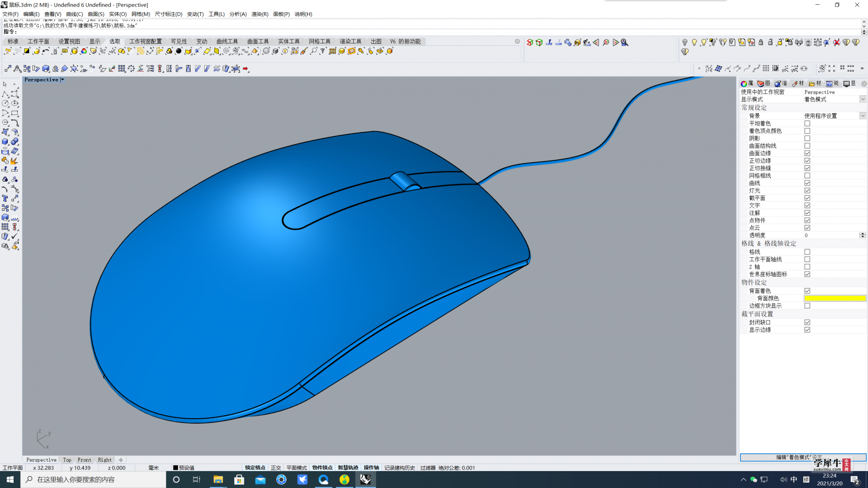
Task: Toggle 物件锁点 osnap in status bar
Action: 322,468
